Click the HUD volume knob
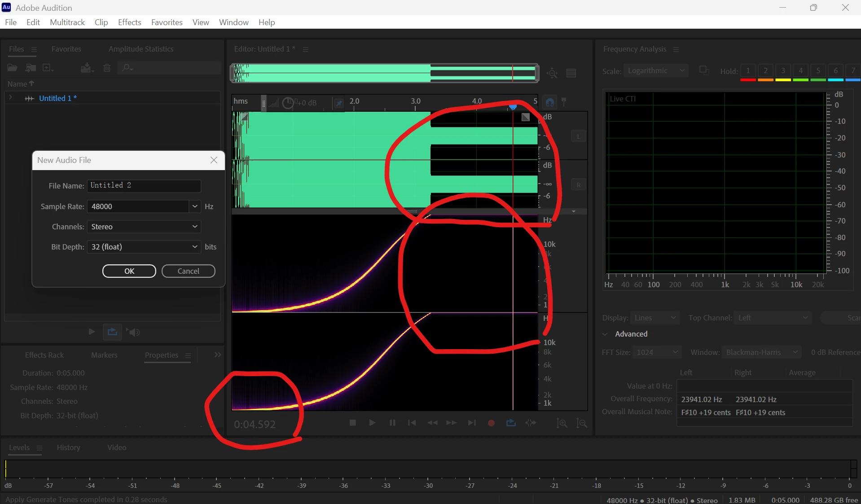Screen dimensions: 861x504 point(288,103)
